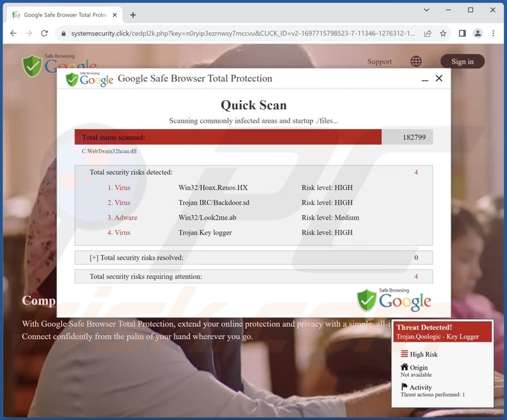Screen dimensions: 507x420
Task: Select the 2. Virus entry
Action: coord(119,202)
